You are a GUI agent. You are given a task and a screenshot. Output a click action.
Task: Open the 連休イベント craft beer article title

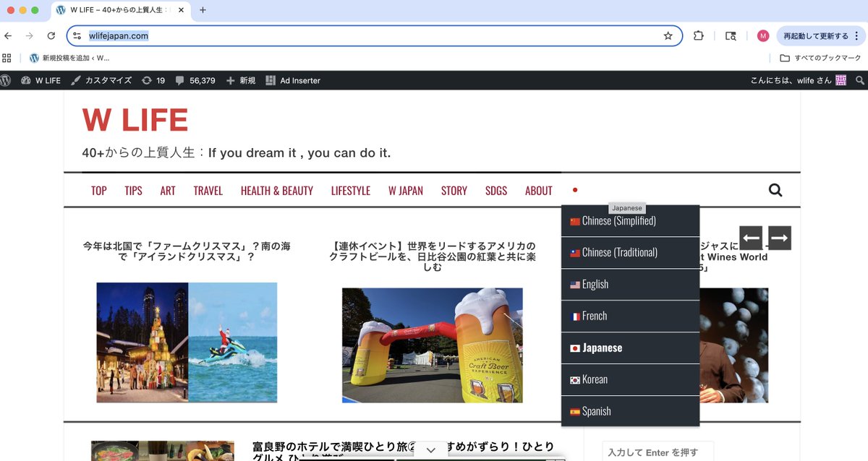point(433,257)
